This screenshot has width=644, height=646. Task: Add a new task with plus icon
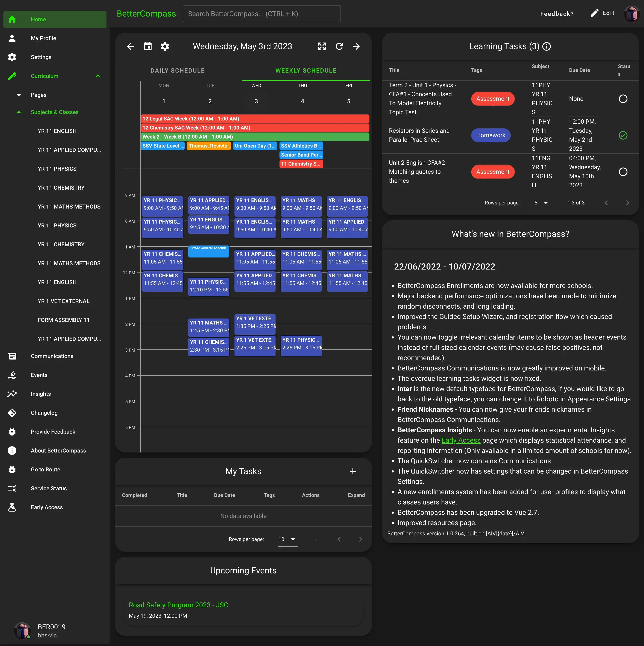click(x=352, y=471)
